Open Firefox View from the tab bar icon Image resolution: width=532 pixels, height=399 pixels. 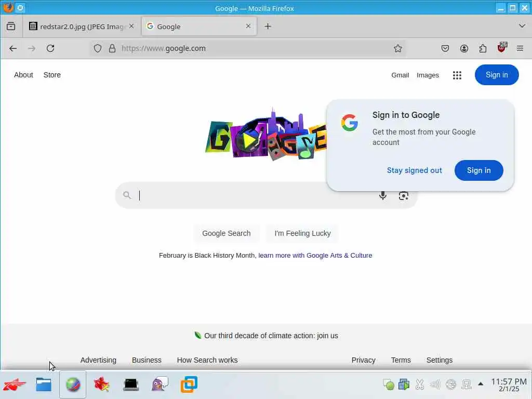tap(11, 26)
